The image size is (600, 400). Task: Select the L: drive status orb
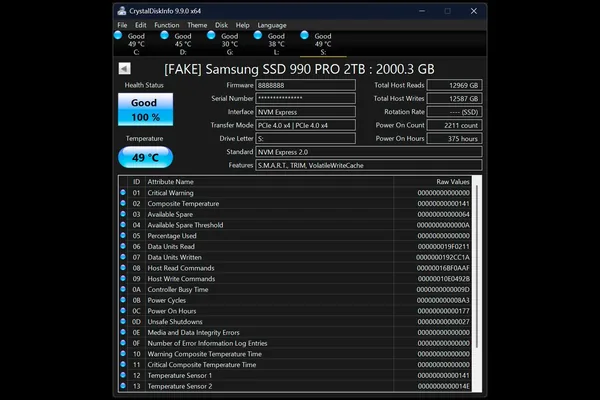[x=258, y=35]
